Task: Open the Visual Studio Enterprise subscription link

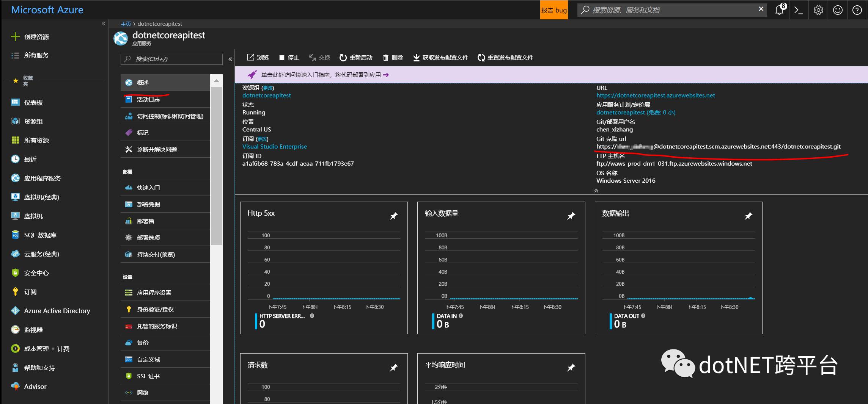Action: coord(275,147)
